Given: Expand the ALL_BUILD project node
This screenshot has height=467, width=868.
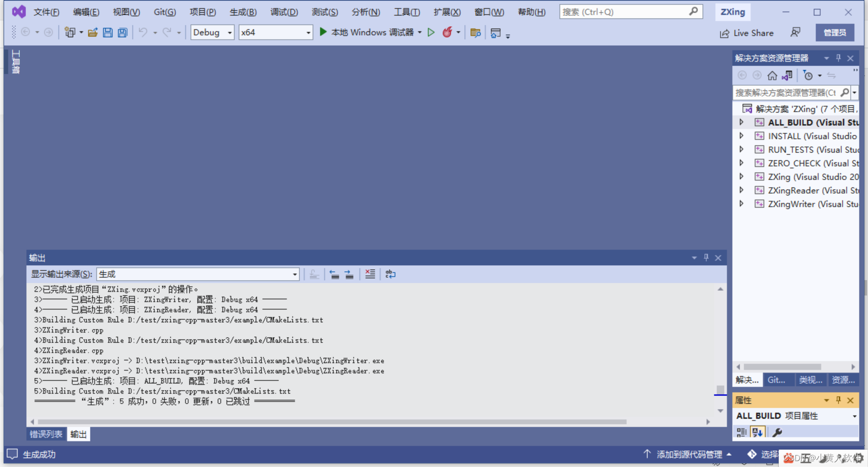Looking at the screenshot, I should tap(741, 122).
